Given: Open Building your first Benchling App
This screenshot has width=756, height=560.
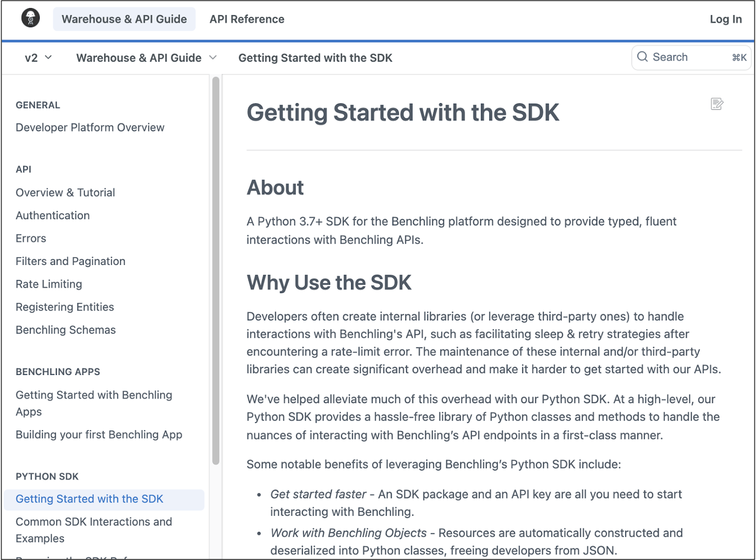Looking at the screenshot, I should pos(99,435).
